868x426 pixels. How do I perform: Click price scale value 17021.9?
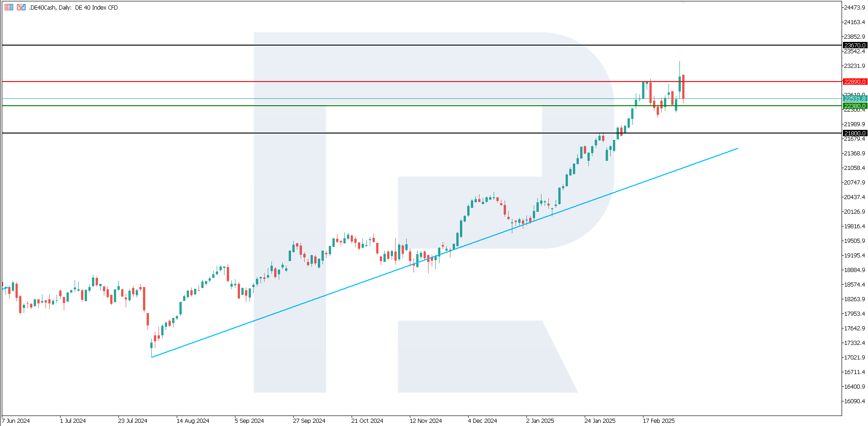pyautogui.click(x=854, y=358)
